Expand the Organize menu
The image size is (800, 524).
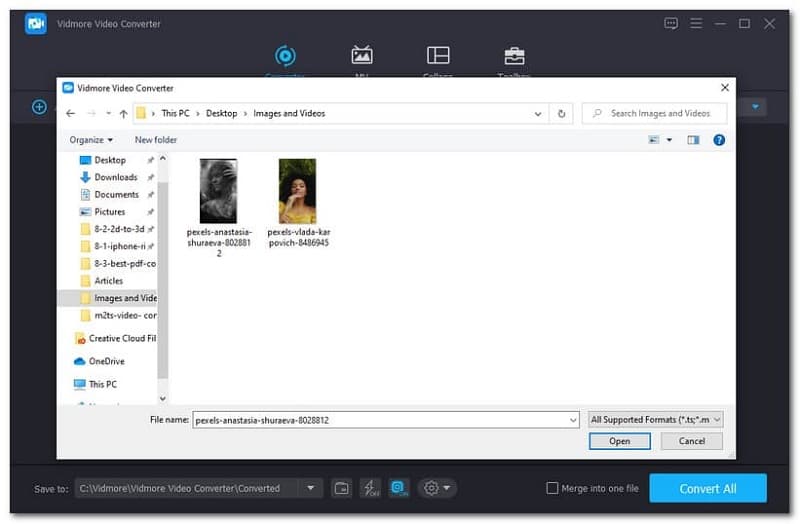click(91, 140)
